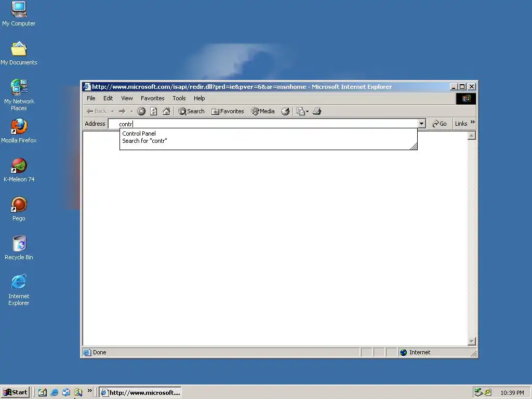Screen dimensions: 532x399
Task: Launch Internet Explorer from Quick Launch
Action: point(54,393)
